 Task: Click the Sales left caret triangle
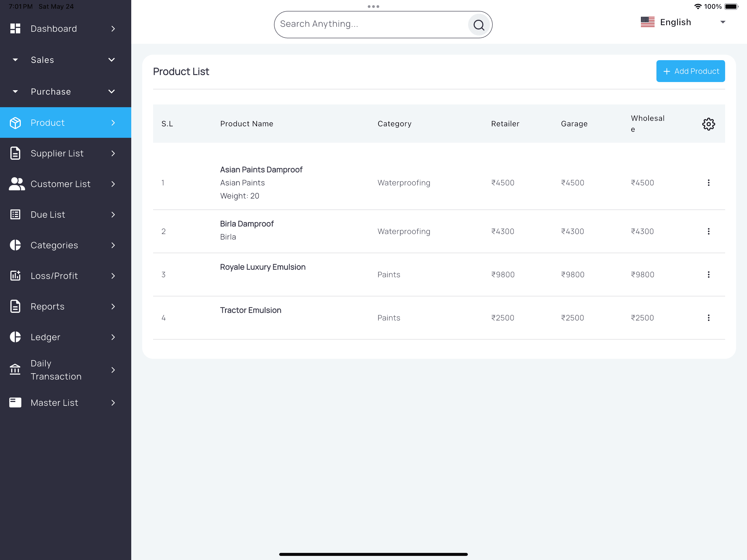coord(15,60)
